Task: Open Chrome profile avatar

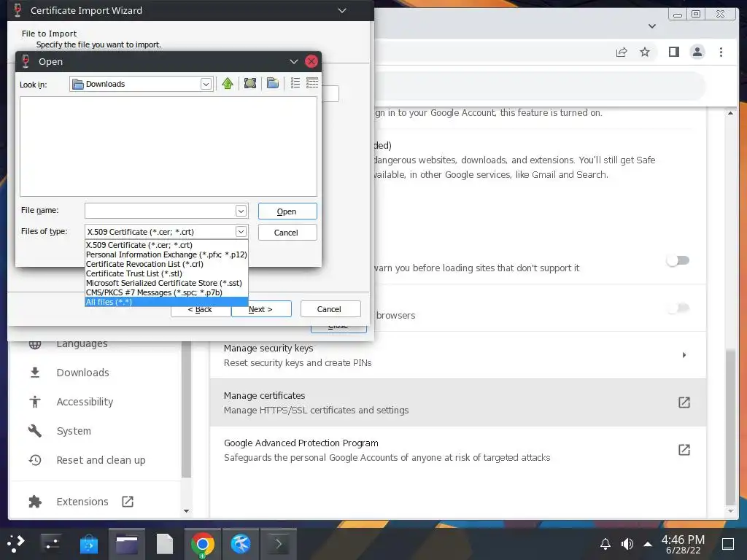Action: pos(697,52)
